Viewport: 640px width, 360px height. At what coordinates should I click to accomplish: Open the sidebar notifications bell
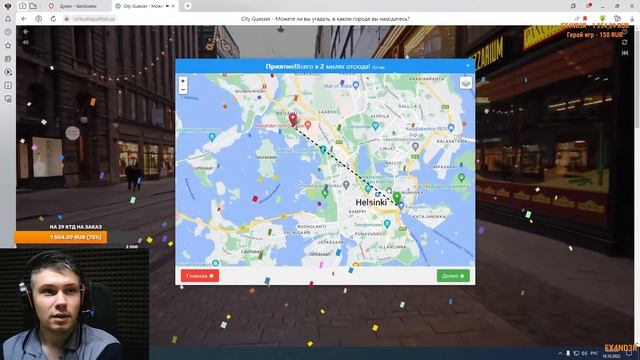[x=8, y=19]
